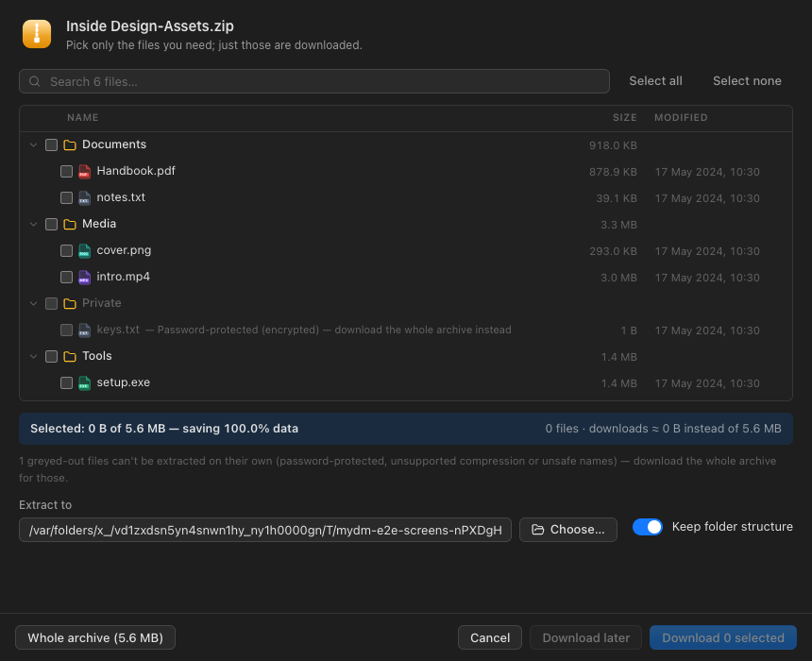
Task: Collapse the Media folder
Action: (x=34, y=225)
